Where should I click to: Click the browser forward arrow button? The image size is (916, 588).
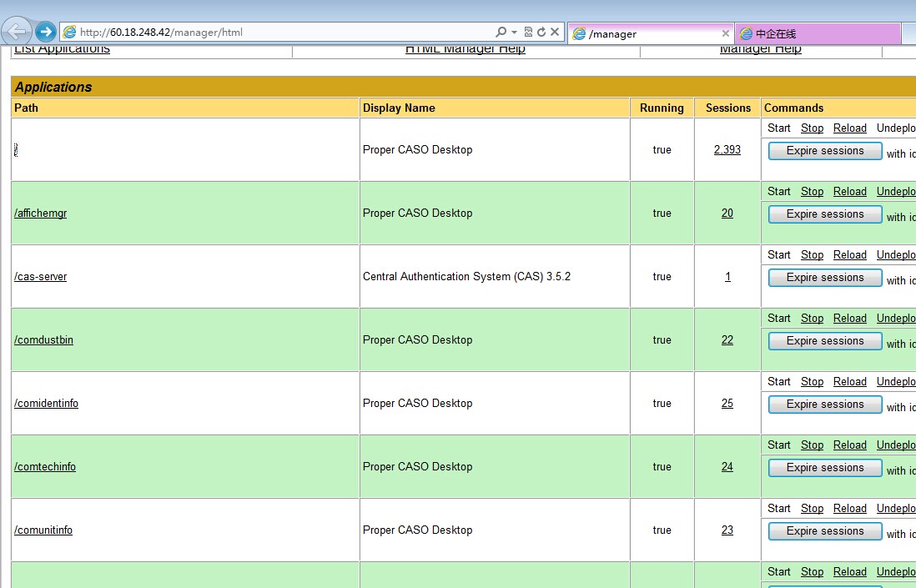pos(46,33)
